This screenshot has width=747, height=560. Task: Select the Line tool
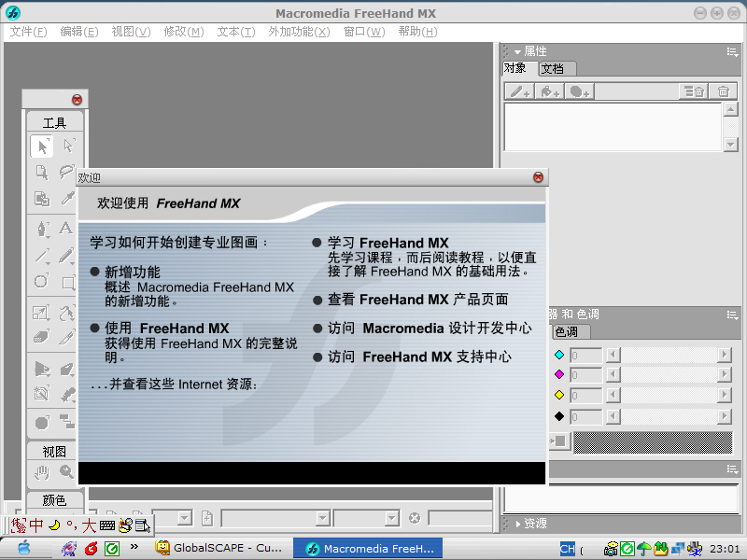pos(42,256)
